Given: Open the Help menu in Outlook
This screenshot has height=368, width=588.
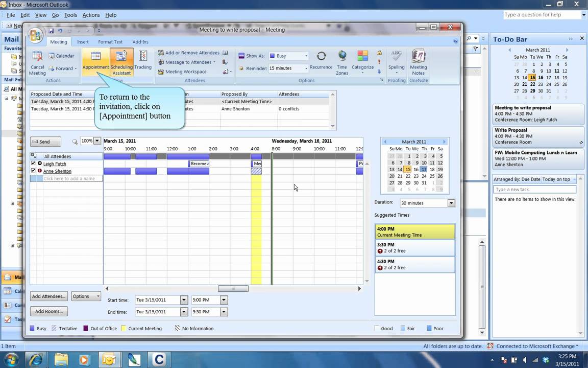Looking at the screenshot, I should click(111, 15).
